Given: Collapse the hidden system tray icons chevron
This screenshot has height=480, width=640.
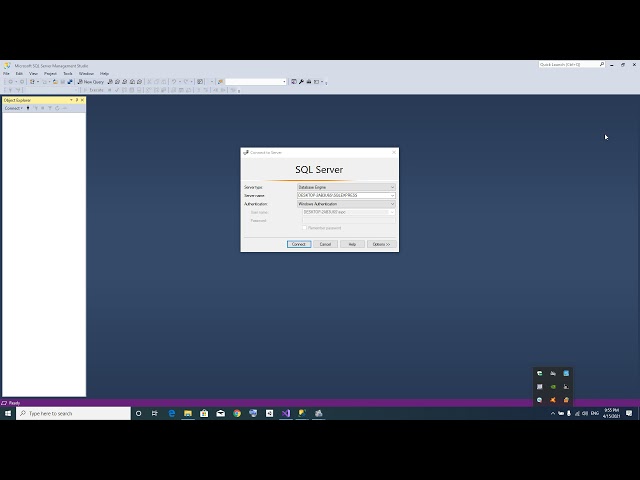Looking at the screenshot, I should (553, 413).
